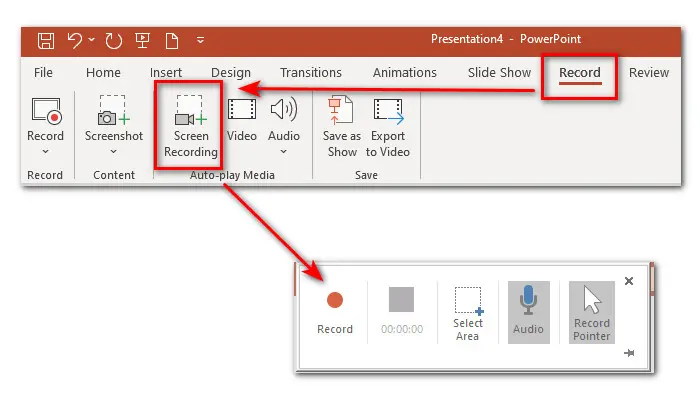Screen dimensions: 700x407
Task: Start slideshow from beginning icon
Action: point(142,41)
